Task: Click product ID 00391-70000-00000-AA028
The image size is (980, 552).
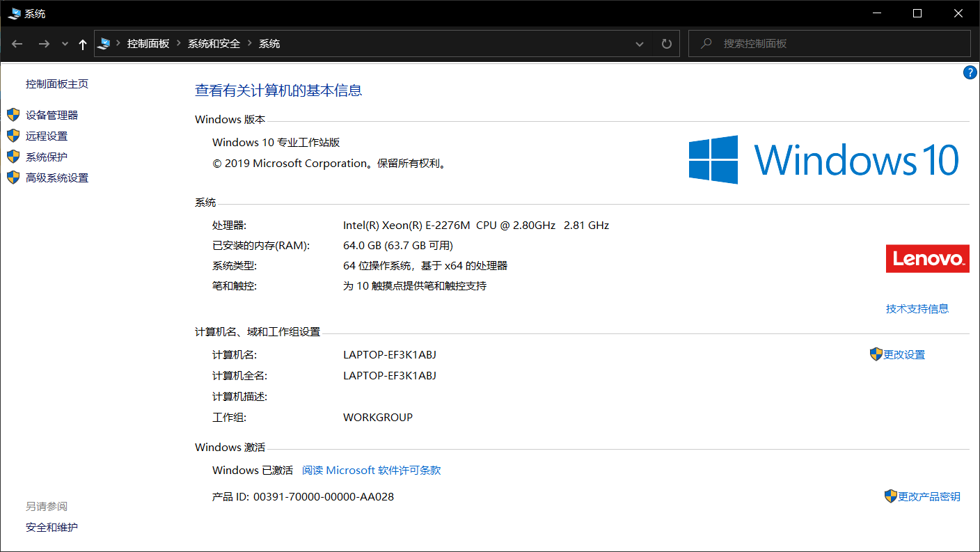Action: click(324, 497)
